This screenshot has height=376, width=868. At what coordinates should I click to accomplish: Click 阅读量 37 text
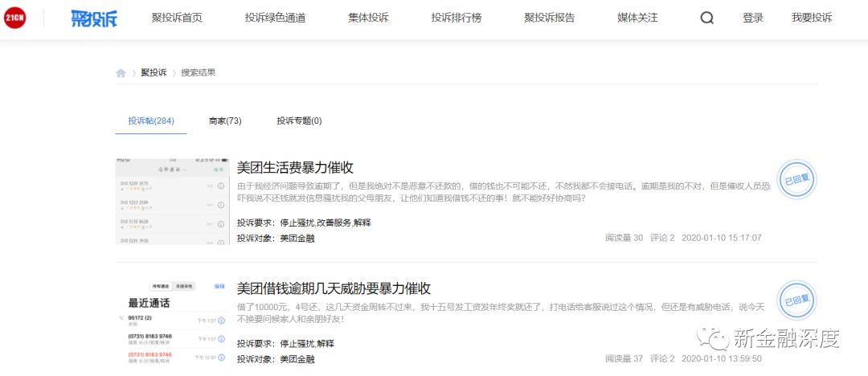click(624, 358)
